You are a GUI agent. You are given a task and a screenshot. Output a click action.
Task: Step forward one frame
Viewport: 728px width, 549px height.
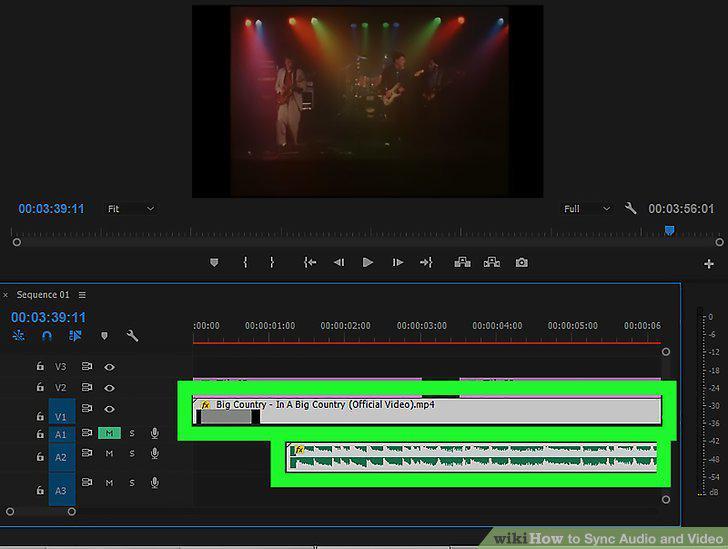pos(397,262)
